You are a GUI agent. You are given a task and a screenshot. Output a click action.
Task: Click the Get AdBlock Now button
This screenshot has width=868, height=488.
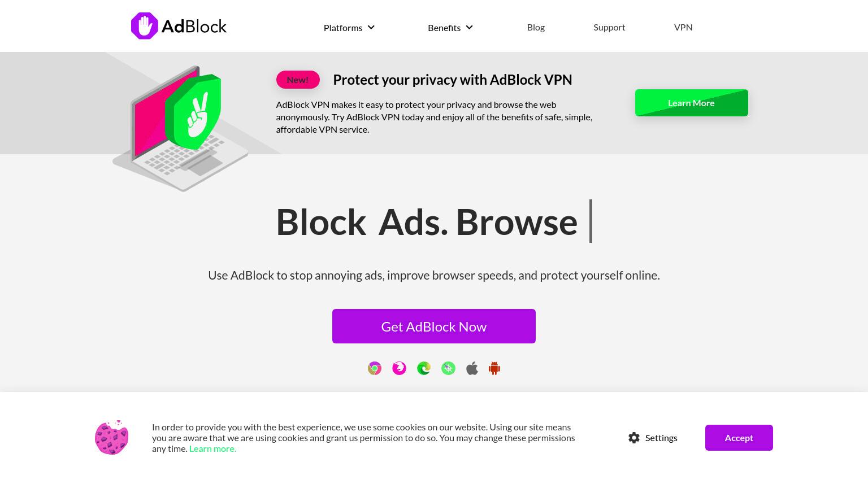[x=434, y=326]
